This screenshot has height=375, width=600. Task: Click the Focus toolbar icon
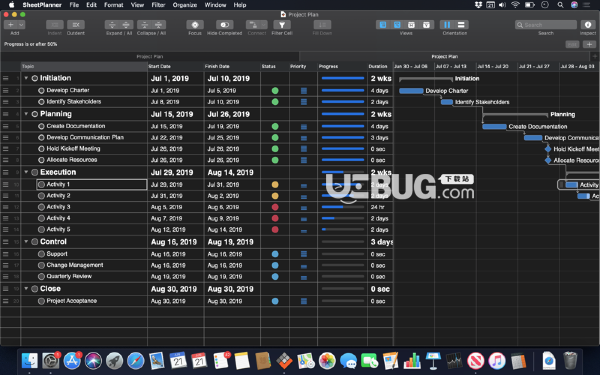coord(195,25)
